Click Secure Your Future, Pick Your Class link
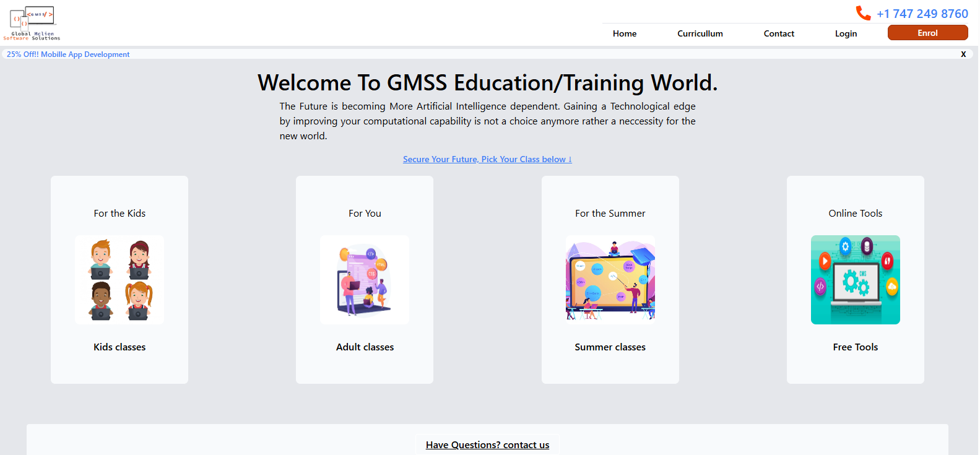Viewport: 980px width, 455px height. (x=487, y=159)
